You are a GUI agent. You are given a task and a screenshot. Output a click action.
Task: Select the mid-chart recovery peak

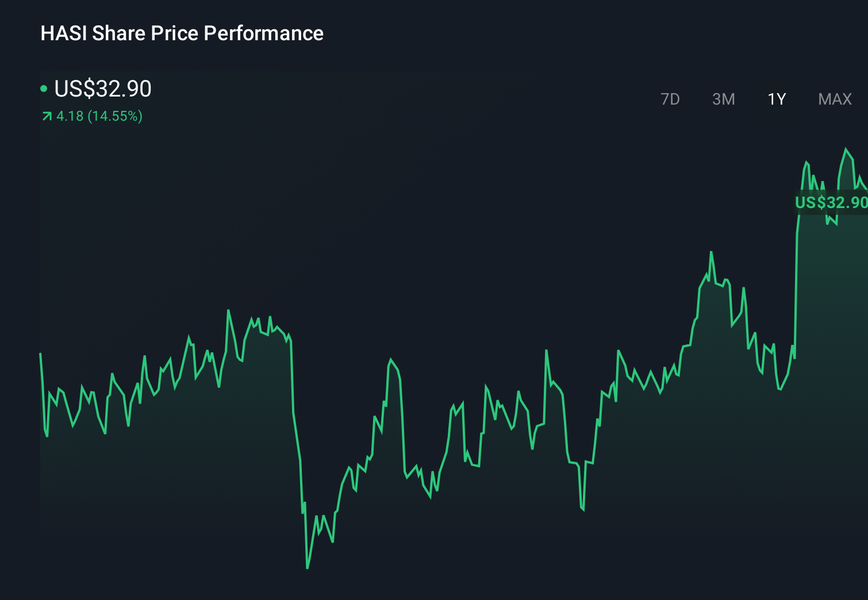(392, 357)
